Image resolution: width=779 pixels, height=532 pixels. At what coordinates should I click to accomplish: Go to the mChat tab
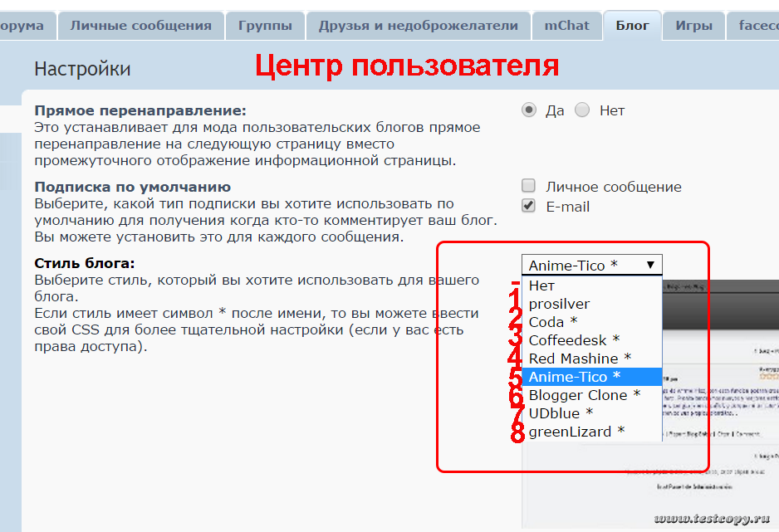pyautogui.click(x=566, y=26)
